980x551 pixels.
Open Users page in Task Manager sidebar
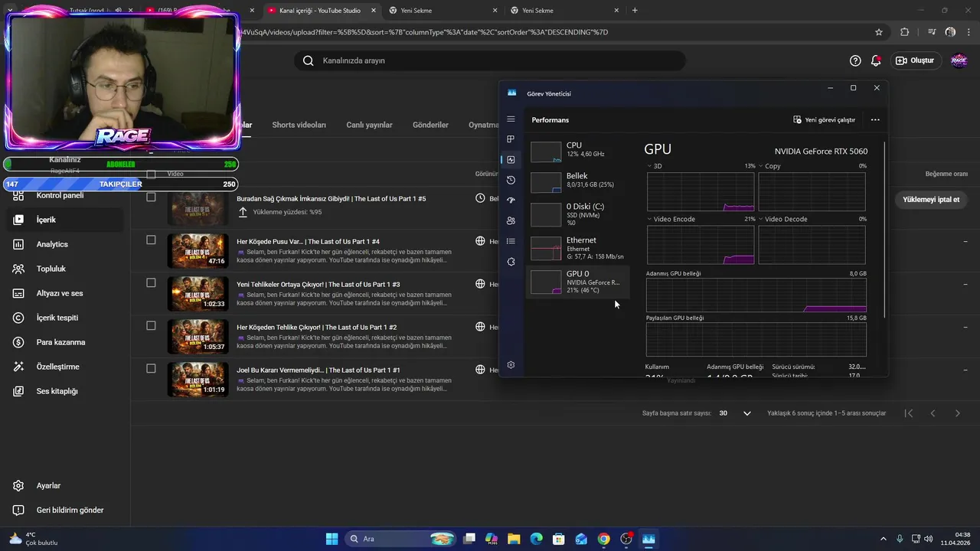[x=511, y=220]
